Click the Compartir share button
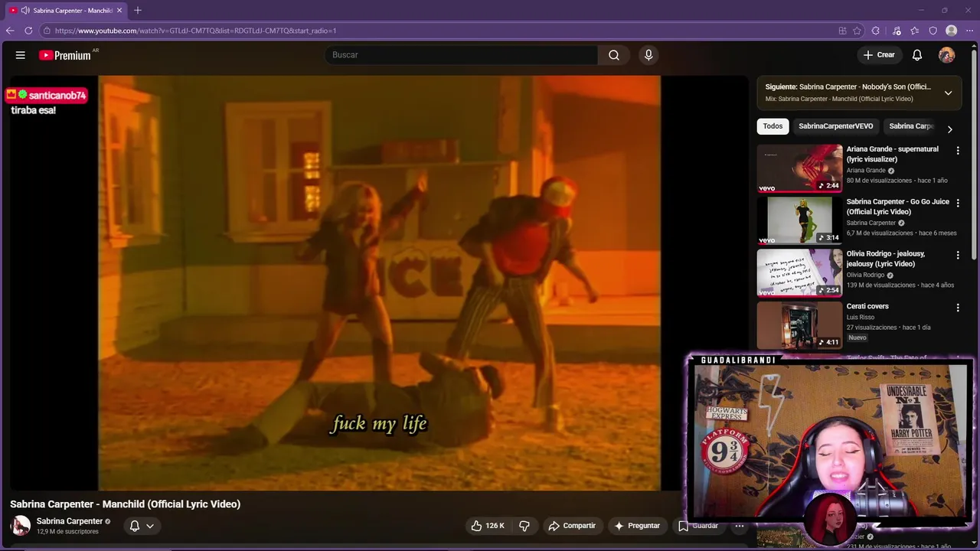The width and height of the screenshot is (980, 551). 572,526
